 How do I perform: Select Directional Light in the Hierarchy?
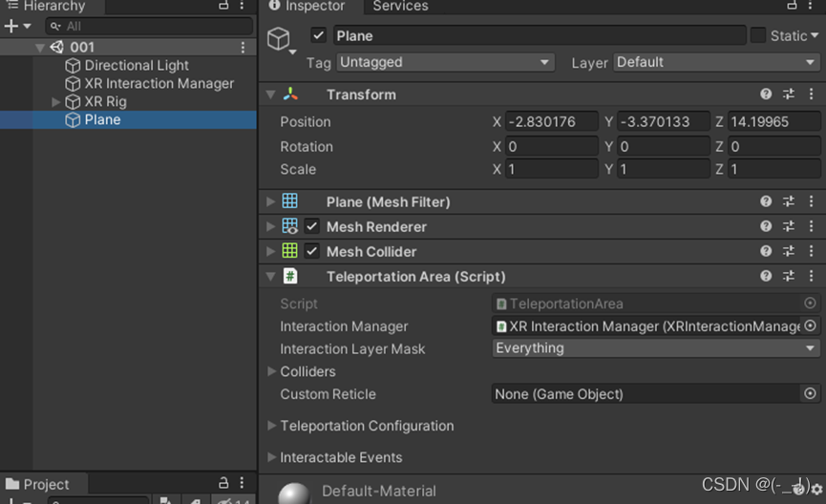tap(137, 66)
